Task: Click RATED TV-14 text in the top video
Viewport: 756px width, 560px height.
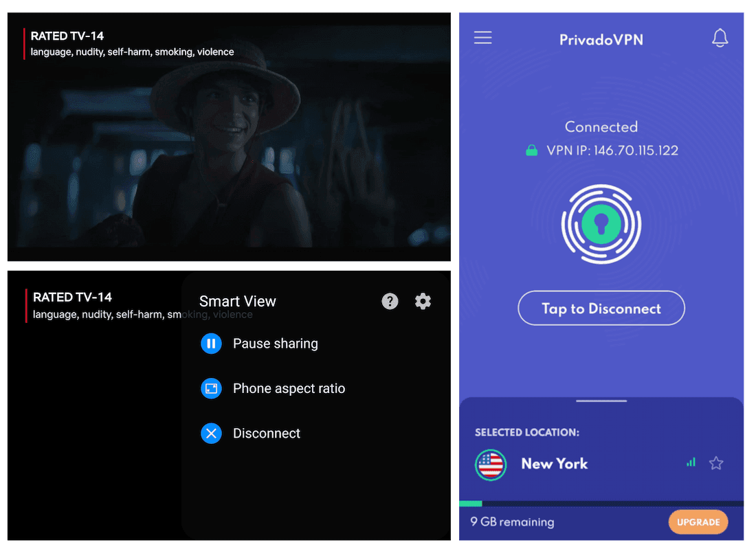Action: (67, 36)
